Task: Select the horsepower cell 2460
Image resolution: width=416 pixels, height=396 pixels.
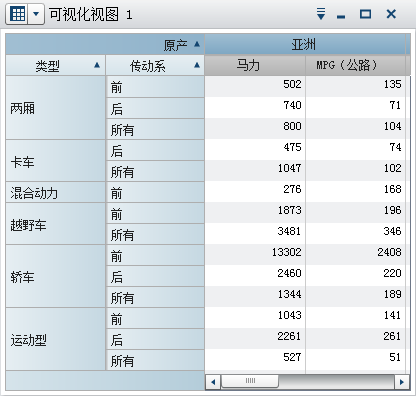Action: 255,275
